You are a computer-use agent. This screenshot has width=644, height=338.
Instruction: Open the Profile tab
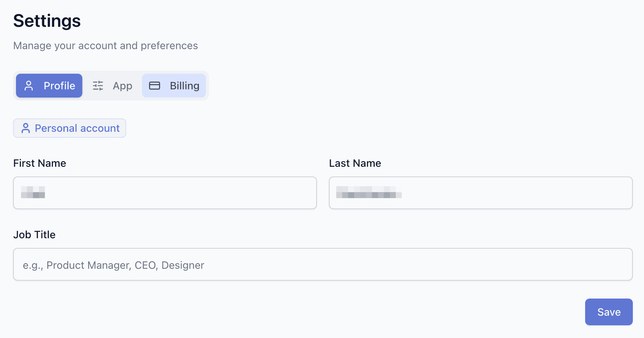pos(49,86)
